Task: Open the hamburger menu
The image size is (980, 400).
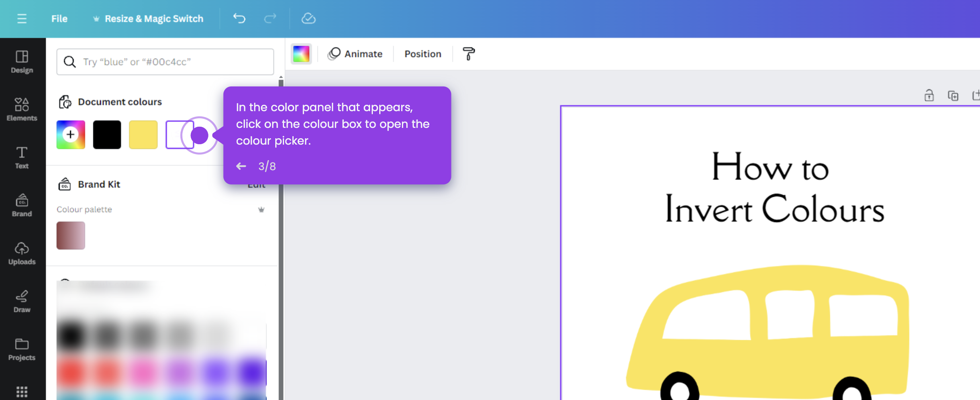Action: pos(22,18)
